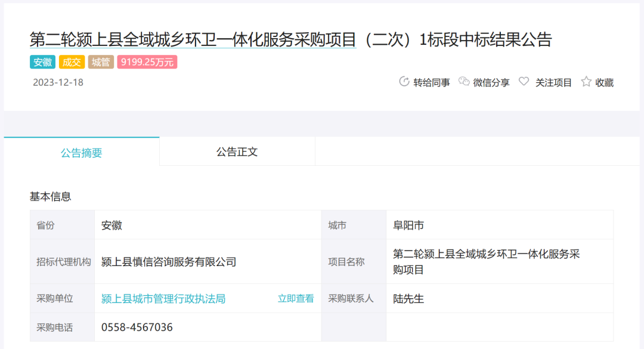This screenshot has width=644, height=349.
Task: Click the 成交 status tag
Action: 72,62
